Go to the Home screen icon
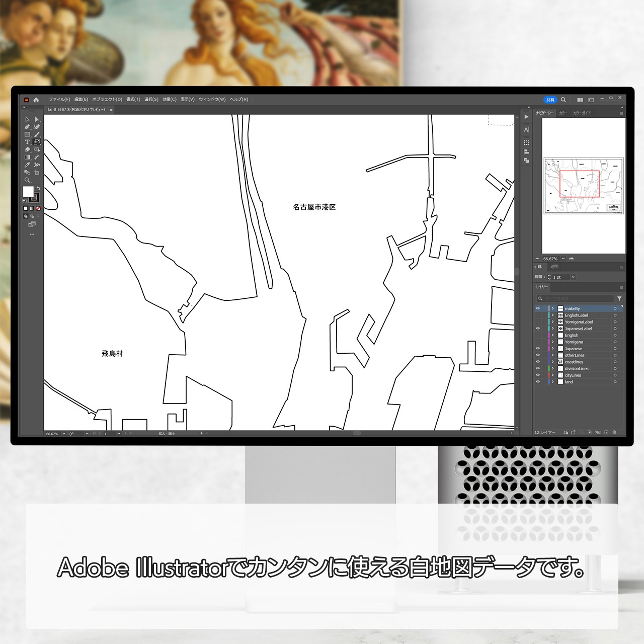The width and height of the screenshot is (644, 644). [x=36, y=100]
